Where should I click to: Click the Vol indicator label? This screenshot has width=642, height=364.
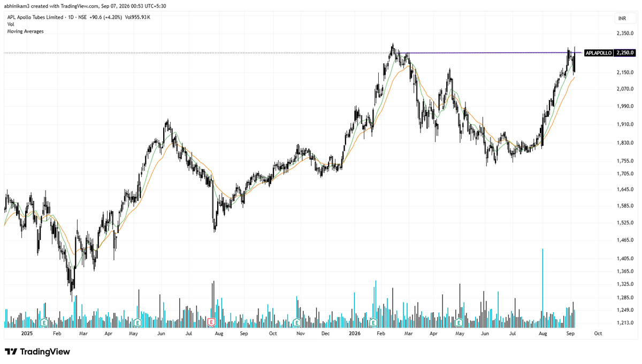(x=11, y=24)
